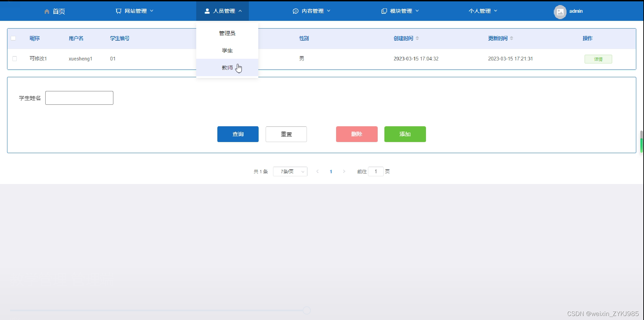The image size is (644, 320).
Task: Expand the 个人管理 dropdown chevron
Action: [496, 11]
